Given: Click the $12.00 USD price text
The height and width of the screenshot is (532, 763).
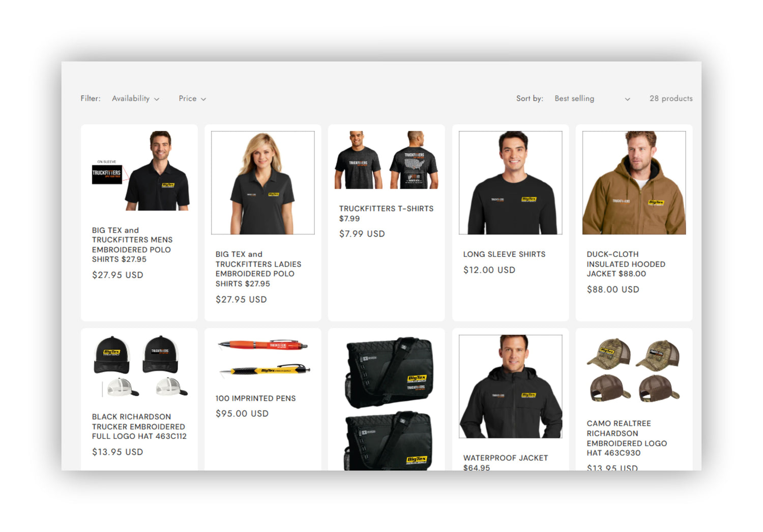Looking at the screenshot, I should (489, 270).
